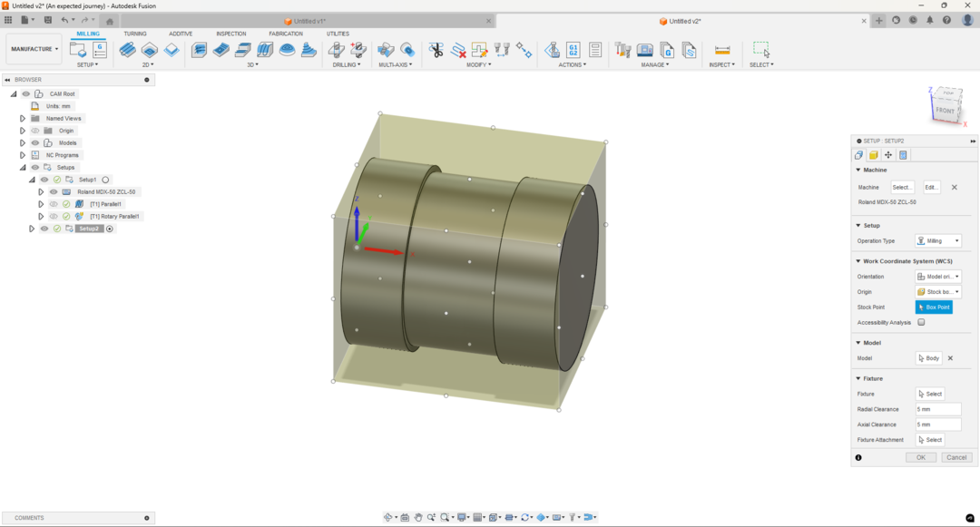The image size is (980, 527).
Task: Select the 3D Pocket Clearing icon
Action: pyautogui.click(x=221, y=50)
